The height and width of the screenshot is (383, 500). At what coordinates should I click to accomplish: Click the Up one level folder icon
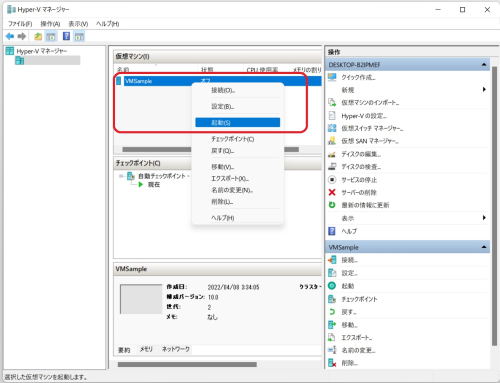tap(38, 36)
